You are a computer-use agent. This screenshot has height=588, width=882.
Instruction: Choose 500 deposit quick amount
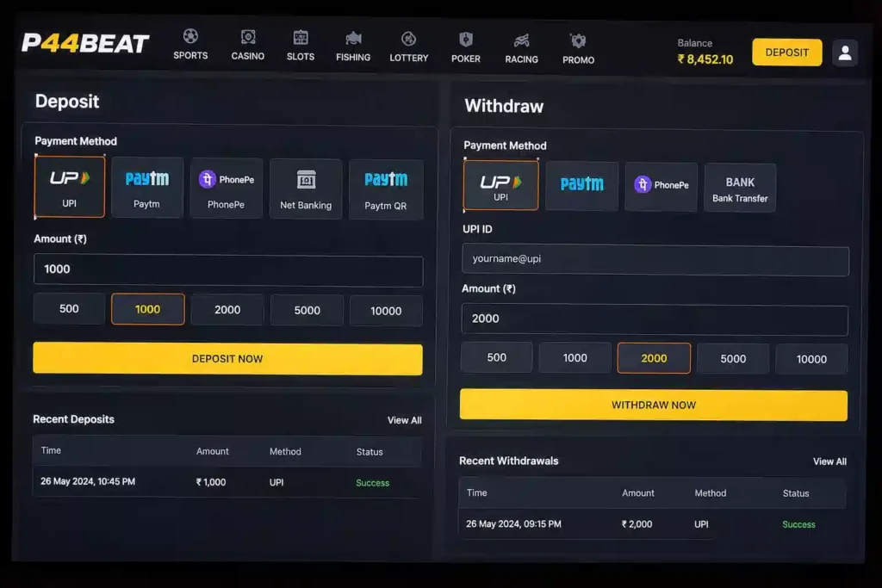tap(69, 308)
